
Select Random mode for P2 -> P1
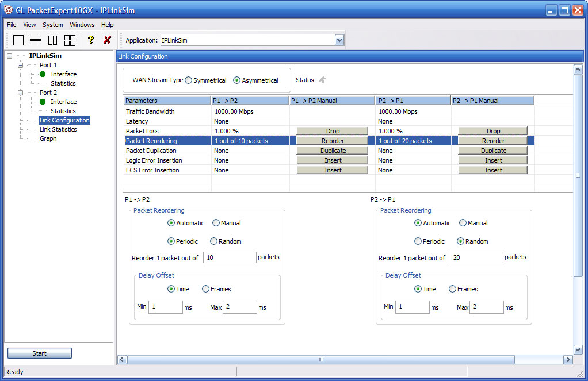coord(460,241)
